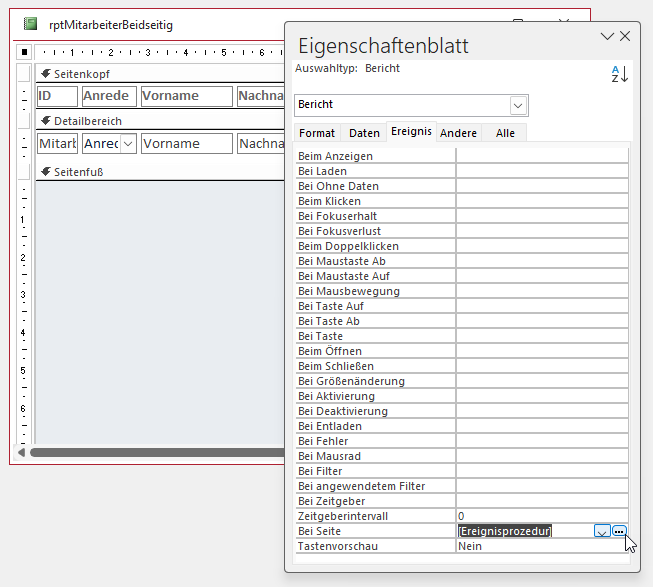Viewport: 653px width, 587px height.
Task: Click the vertical ruler selector beside Seitenkopf
Action: 24,73
